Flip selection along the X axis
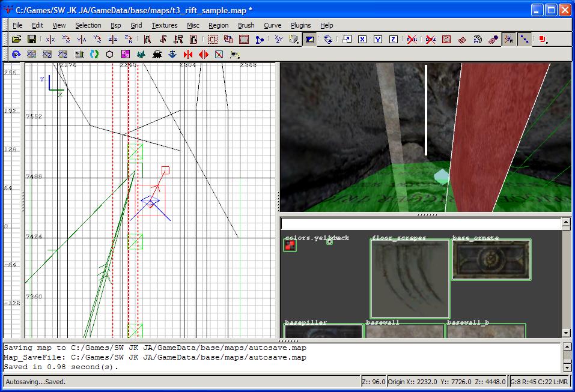The width and height of the screenshot is (575, 392). point(50,39)
